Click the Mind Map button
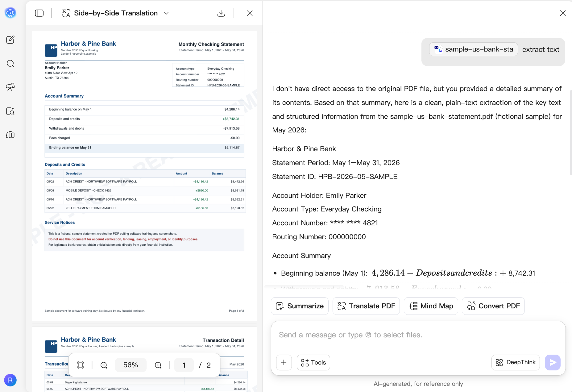This screenshot has height=392, width=572. pyautogui.click(x=431, y=306)
